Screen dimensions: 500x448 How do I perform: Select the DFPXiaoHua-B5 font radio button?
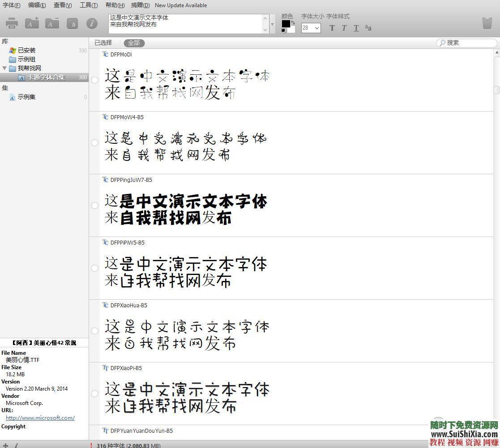click(x=94, y=331)
